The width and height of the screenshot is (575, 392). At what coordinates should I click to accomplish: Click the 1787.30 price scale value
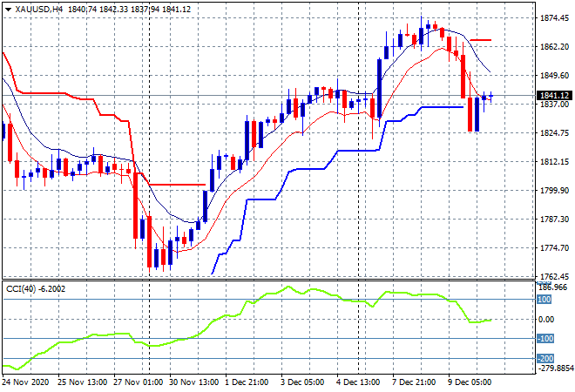pyautogui.click(x=554, y=219)
